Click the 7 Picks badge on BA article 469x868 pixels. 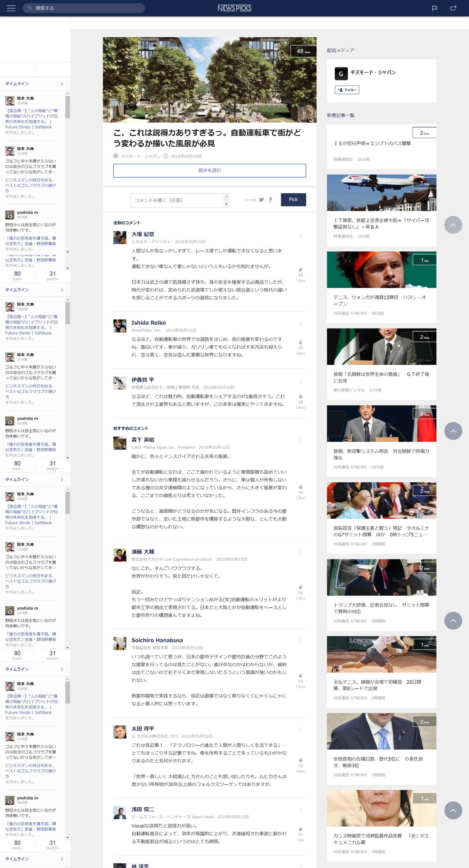[424, 183]
